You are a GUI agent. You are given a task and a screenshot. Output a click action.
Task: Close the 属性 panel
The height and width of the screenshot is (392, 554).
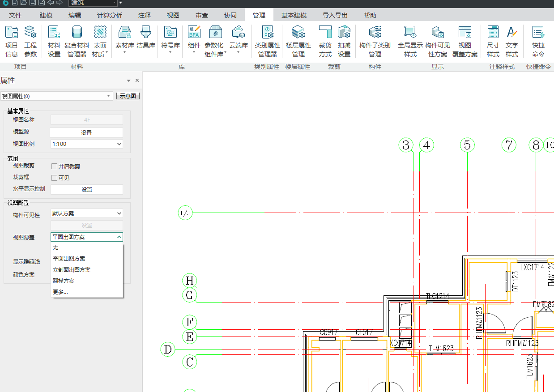(x=137, y=81)
